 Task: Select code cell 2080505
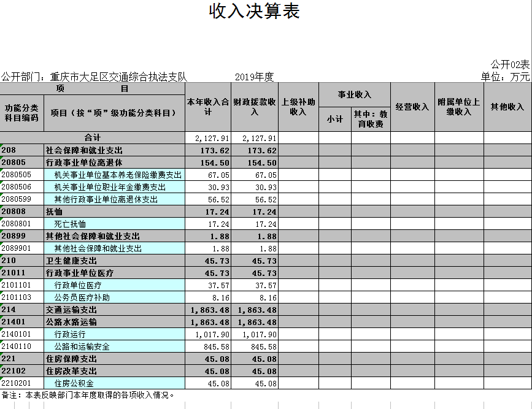point(22,174)
